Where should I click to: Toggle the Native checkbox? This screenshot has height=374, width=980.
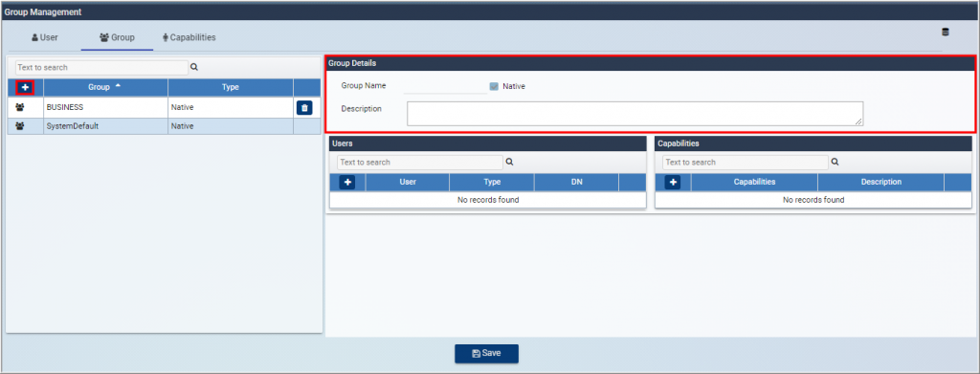click(494, 86)
